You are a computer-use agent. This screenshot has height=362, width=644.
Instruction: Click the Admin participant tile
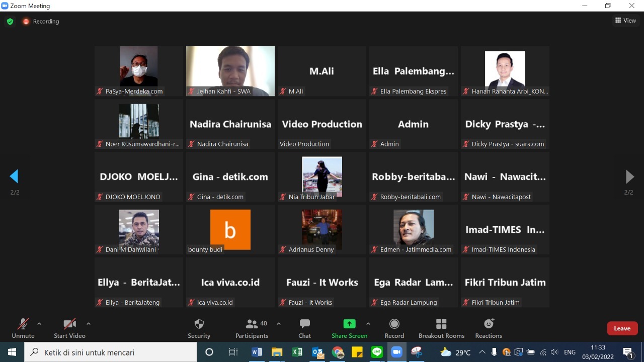414,124
